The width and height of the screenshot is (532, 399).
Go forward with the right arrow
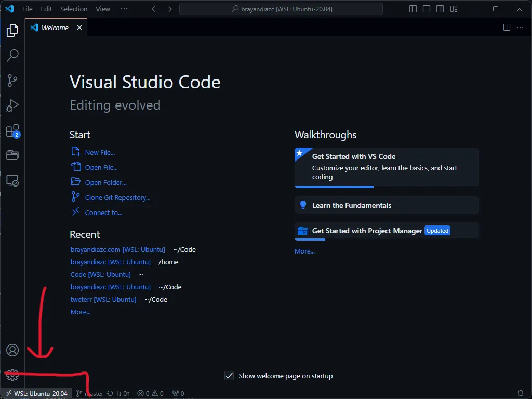pos(169,9)
